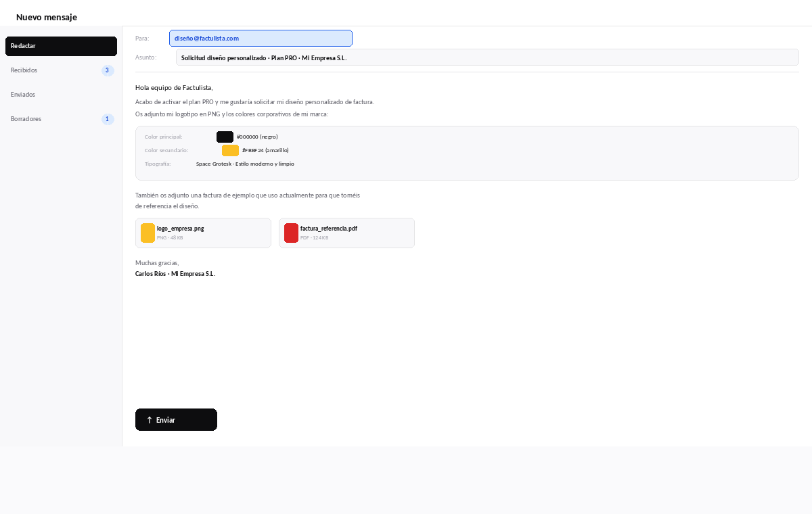This screenshot has height=514, width=812.
Task: Click the red PDF file icon
Action: coord(291,233)
